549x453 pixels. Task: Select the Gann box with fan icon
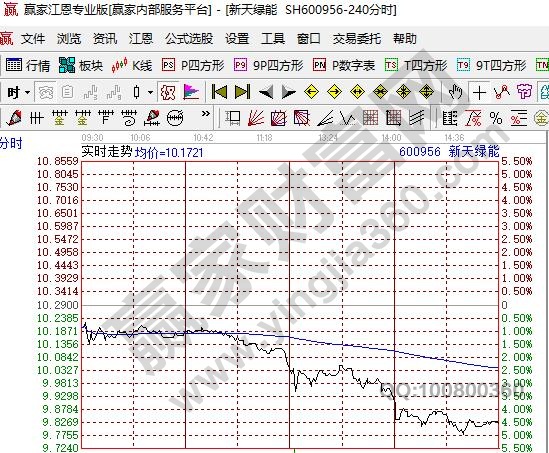click(x=279, y=118)
